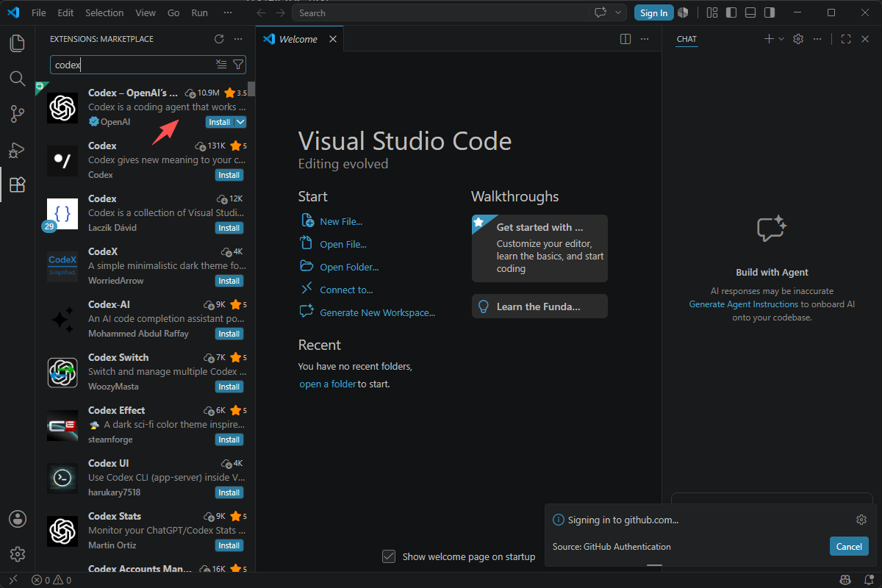Open Extensions view more actions menu

[x=238, y=39]
